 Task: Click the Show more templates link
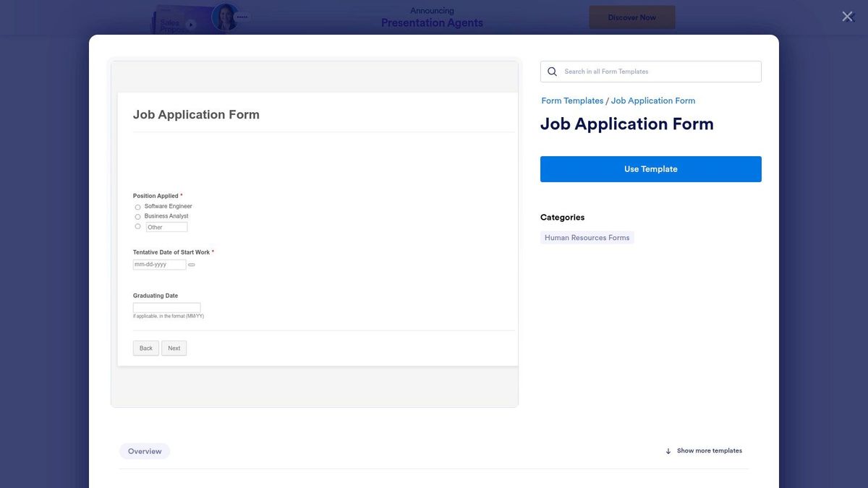point(709,450)
